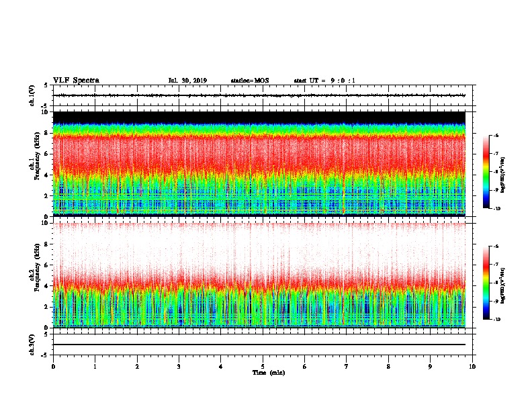Screen dimensions: 532x411
Task: Click time axis tick label "3"
Action: pyautogui.click(x=179, y=367)
